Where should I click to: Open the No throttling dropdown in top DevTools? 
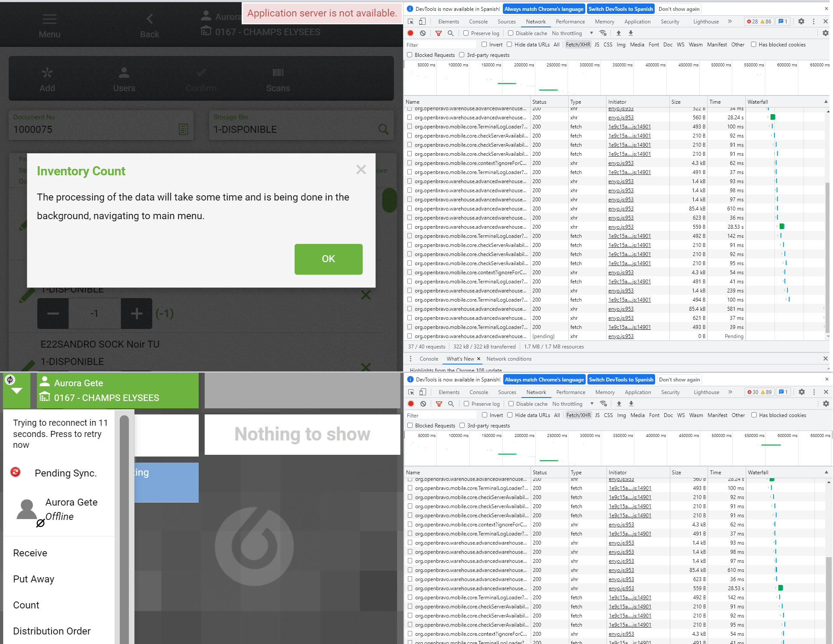(x=572, y=33)
